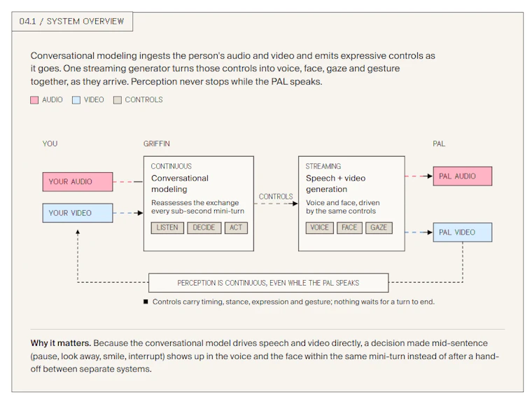Click the perception is continuous banner
The width and height of the screenshot is (532, 406).
point(268,283)
